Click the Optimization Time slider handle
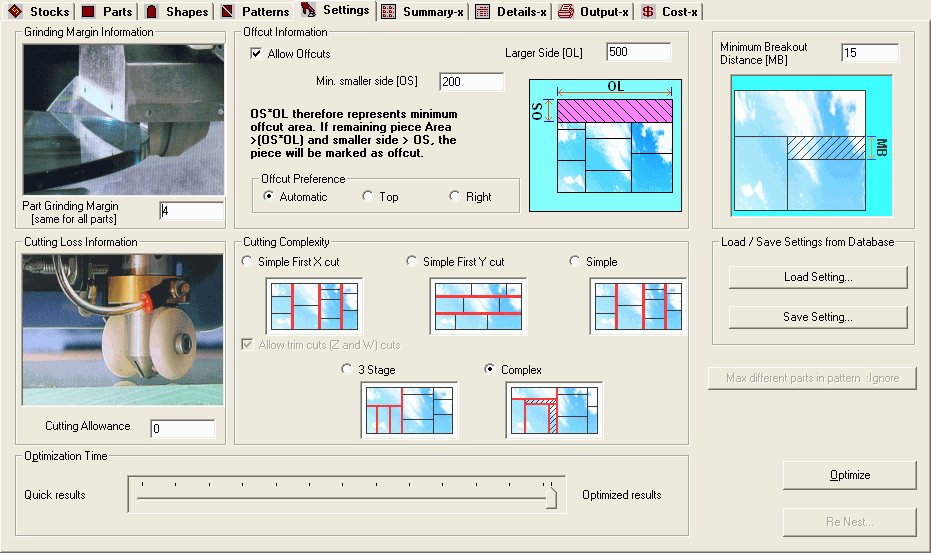Image resolution: width=931 pixels, height=553 pixels. point(551,497)
